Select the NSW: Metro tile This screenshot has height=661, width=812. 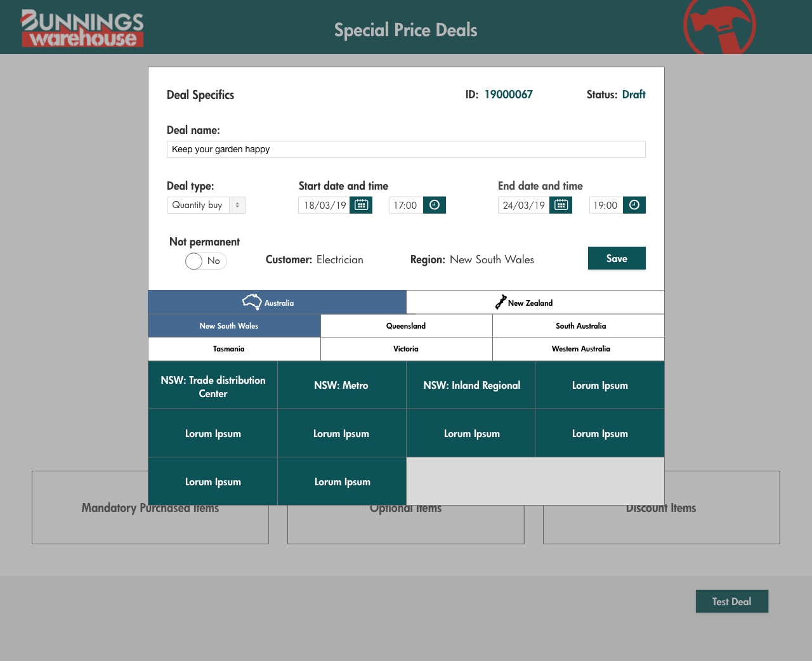coord(341,386)
